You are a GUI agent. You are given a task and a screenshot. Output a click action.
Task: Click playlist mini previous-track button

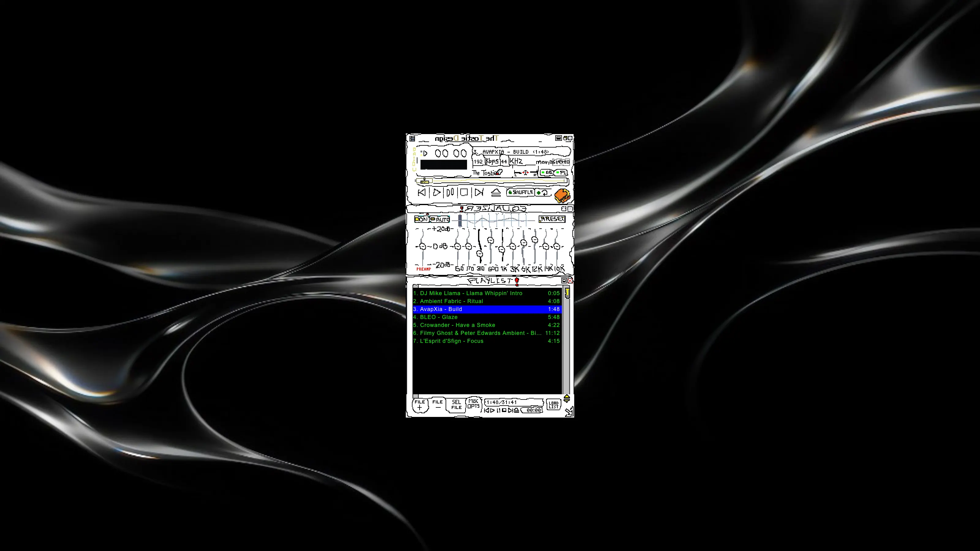(x=487, y=410)
